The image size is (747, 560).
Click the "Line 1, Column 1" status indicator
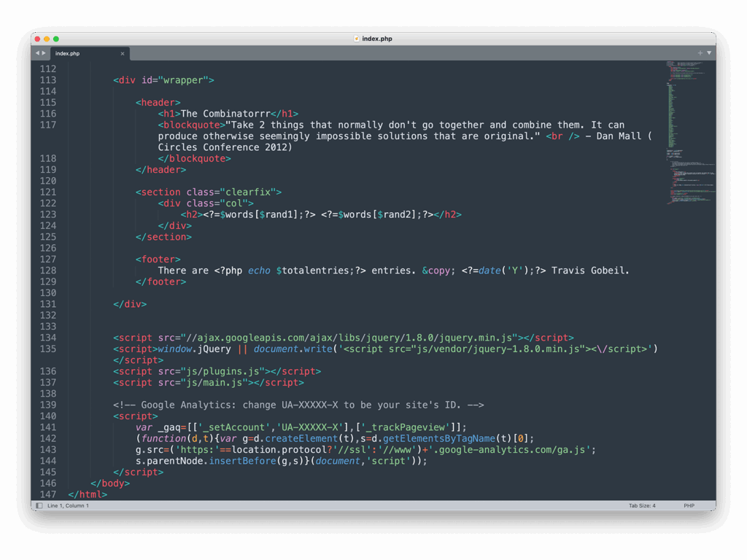68,506
